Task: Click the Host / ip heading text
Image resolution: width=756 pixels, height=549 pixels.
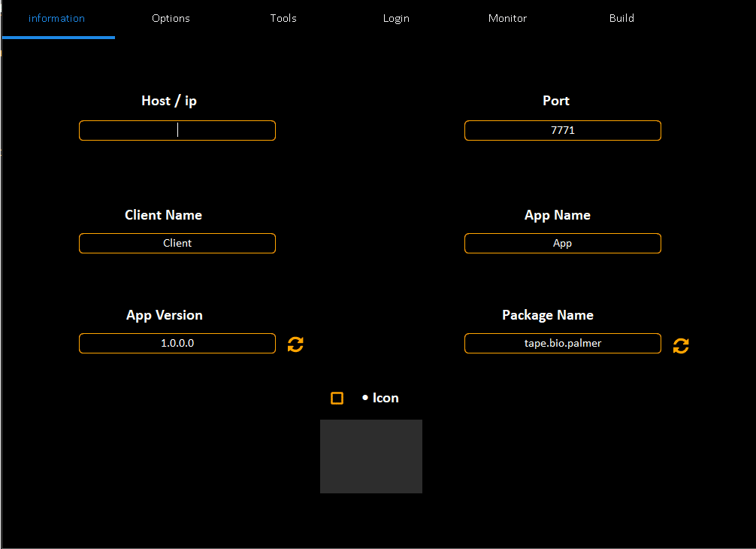Action: [x=168, y=100]
